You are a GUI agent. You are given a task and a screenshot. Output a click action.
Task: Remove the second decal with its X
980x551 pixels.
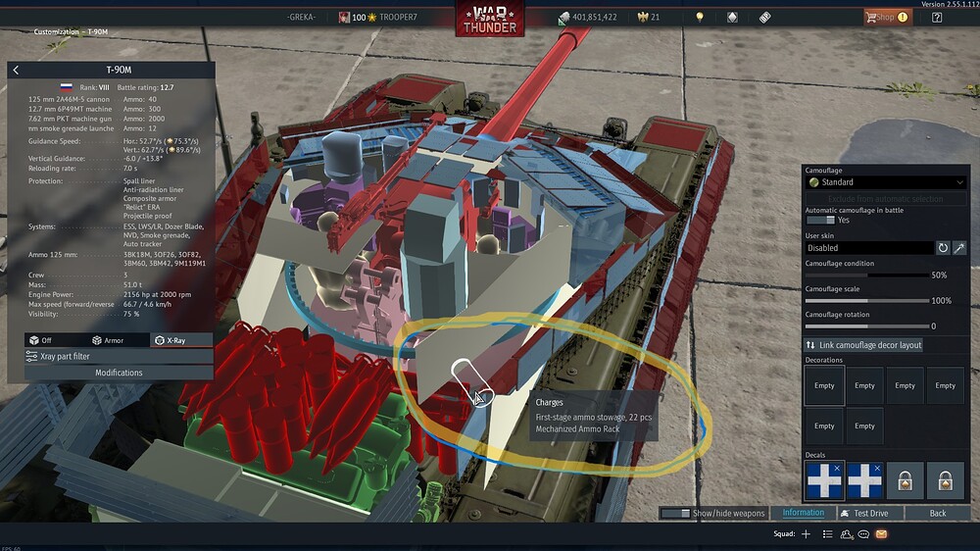point(877,469)
